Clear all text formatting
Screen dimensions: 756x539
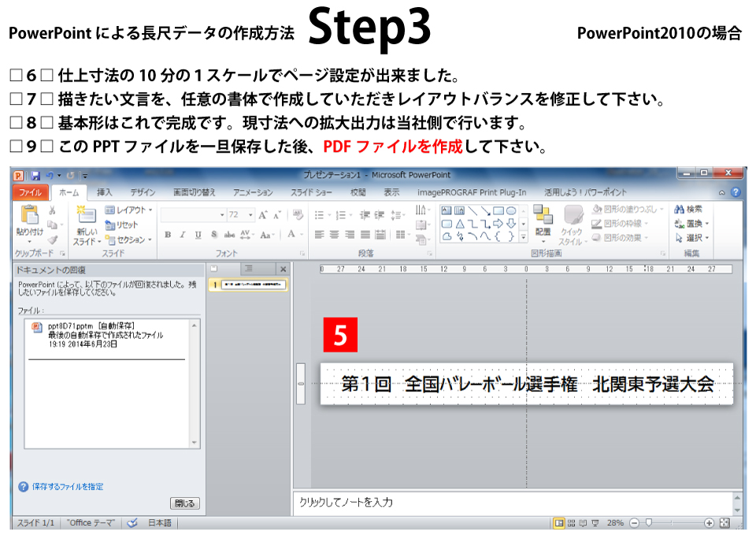point(298,214)
